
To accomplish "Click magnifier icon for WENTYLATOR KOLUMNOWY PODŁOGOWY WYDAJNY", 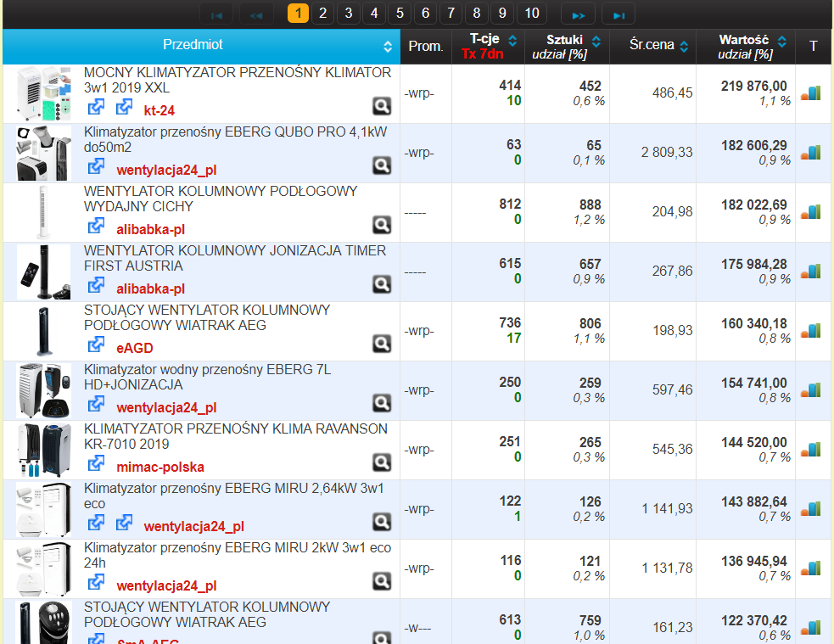I will coord(382,225).
